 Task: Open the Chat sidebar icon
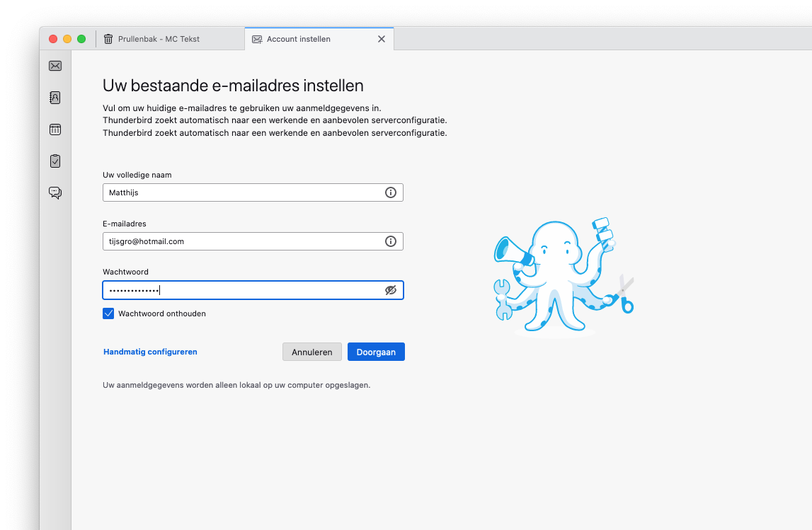(55, 192)
